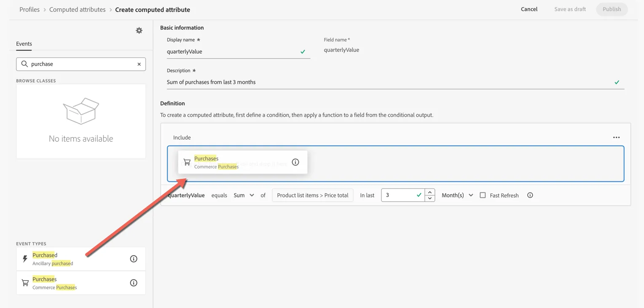The height and width of the screenshot is (308, 644).
Task: Click the Browse Classes heading
Action: [36, 81]
